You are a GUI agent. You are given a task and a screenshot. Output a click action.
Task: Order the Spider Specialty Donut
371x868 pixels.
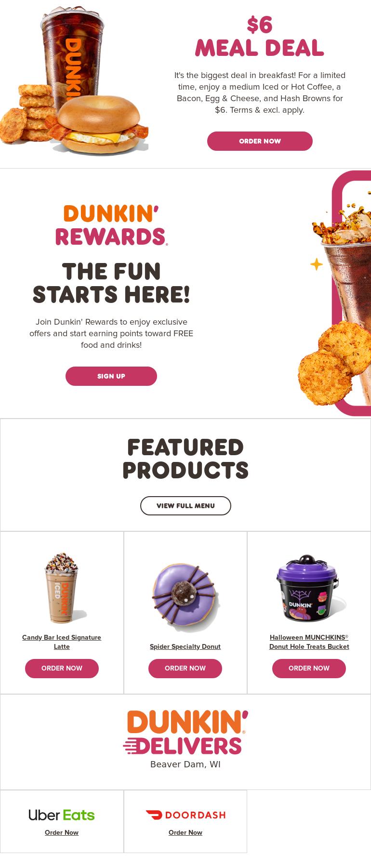[185, 669]
